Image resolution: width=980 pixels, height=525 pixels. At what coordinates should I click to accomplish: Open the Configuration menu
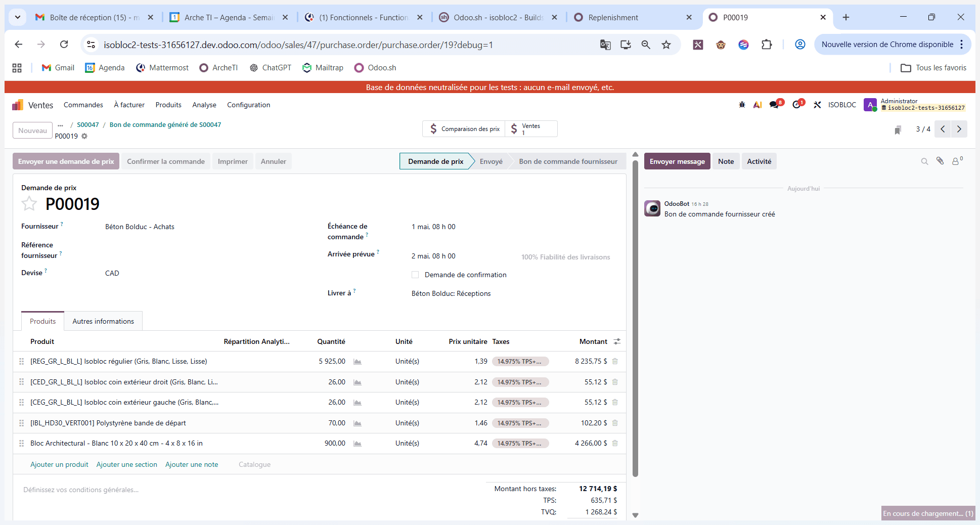[x=249, y=105]
